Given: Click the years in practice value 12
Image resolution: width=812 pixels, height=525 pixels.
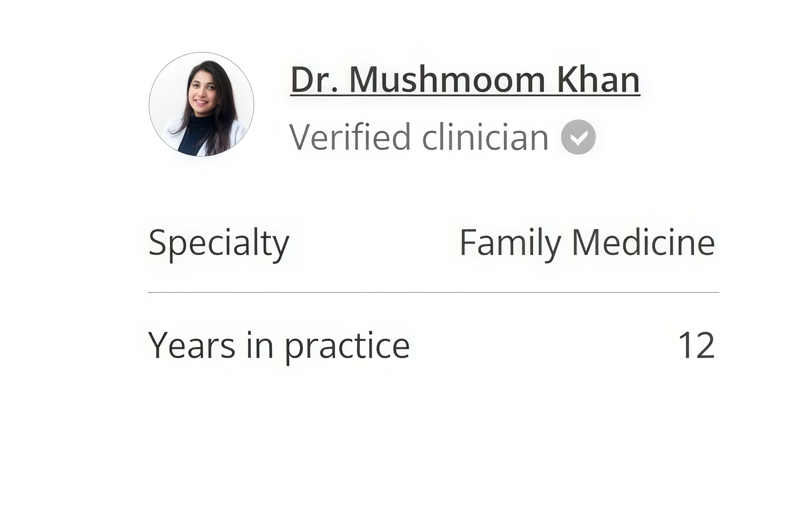Looking at the screenshot, I should 696,345.
